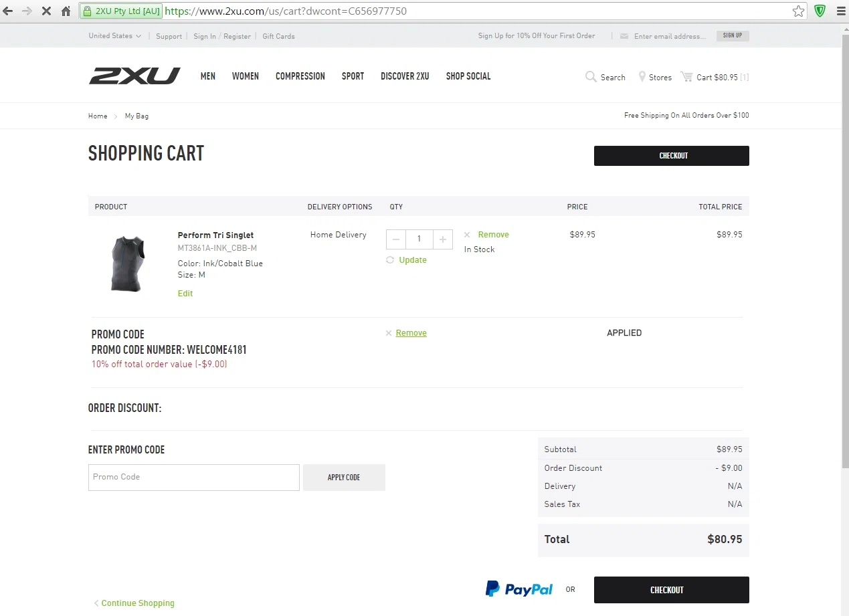Viewport: 849px width, 616px height.
Task: Click the X icon beside product Remove
Action: (467, 235)
